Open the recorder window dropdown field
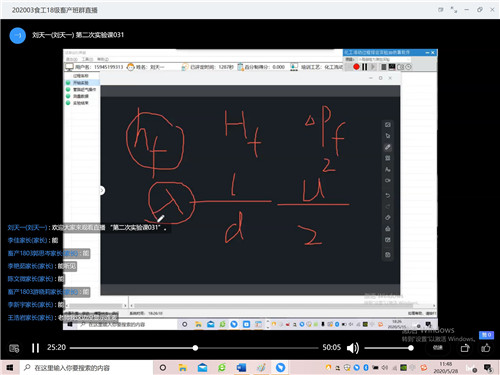The height and width of the screenshot is (375, 500). [x=384, y=59]
